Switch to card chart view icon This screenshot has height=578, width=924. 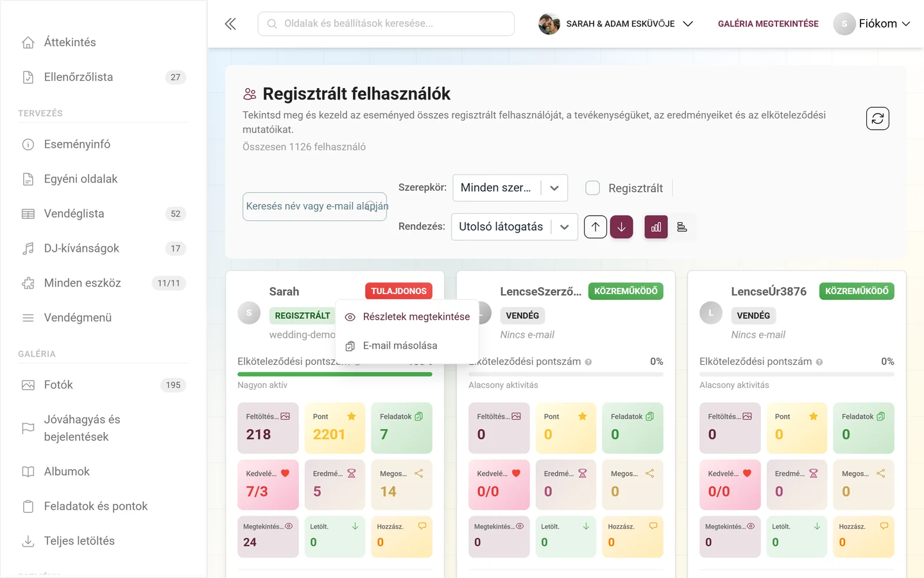656,227
